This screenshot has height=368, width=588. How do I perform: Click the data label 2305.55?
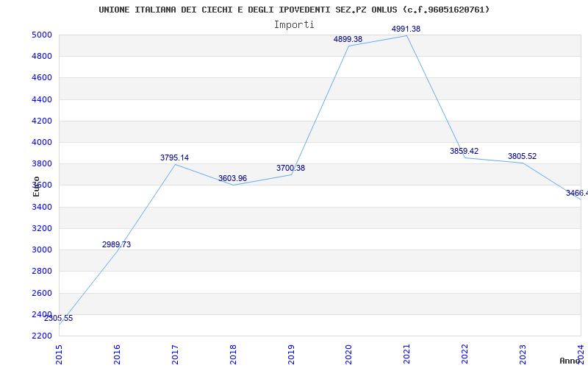[59, 319]
